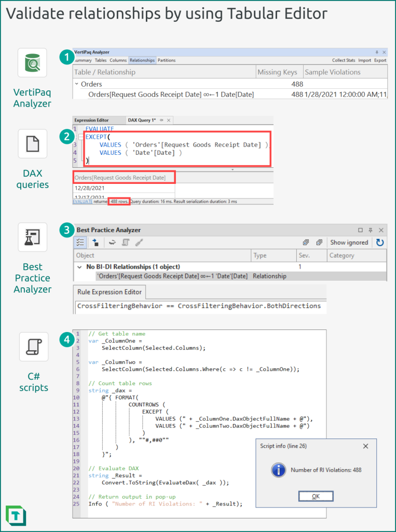Click the '488 rows.' status text

point(119,202)
